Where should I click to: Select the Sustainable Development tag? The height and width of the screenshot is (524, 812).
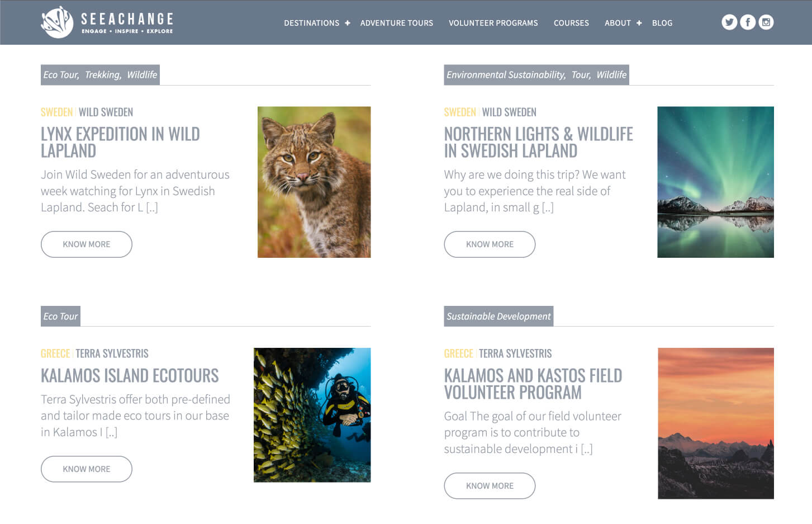[x=498, y=317]
